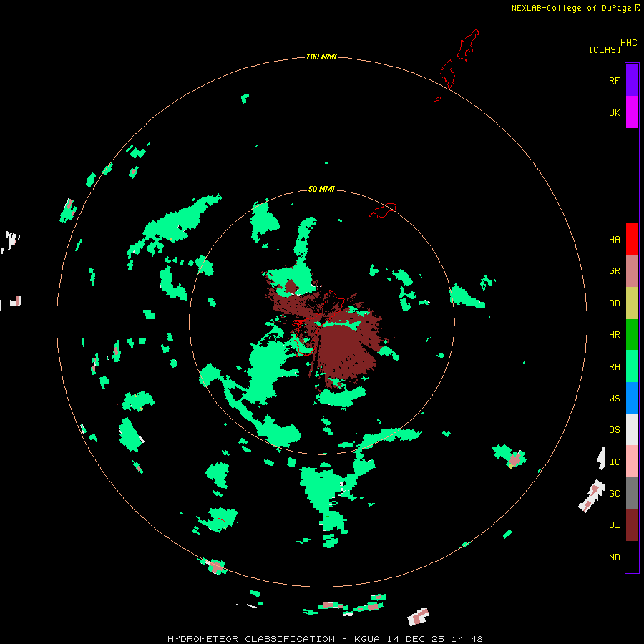
Task: Click the WS legend label
Action: pos(614,399)
